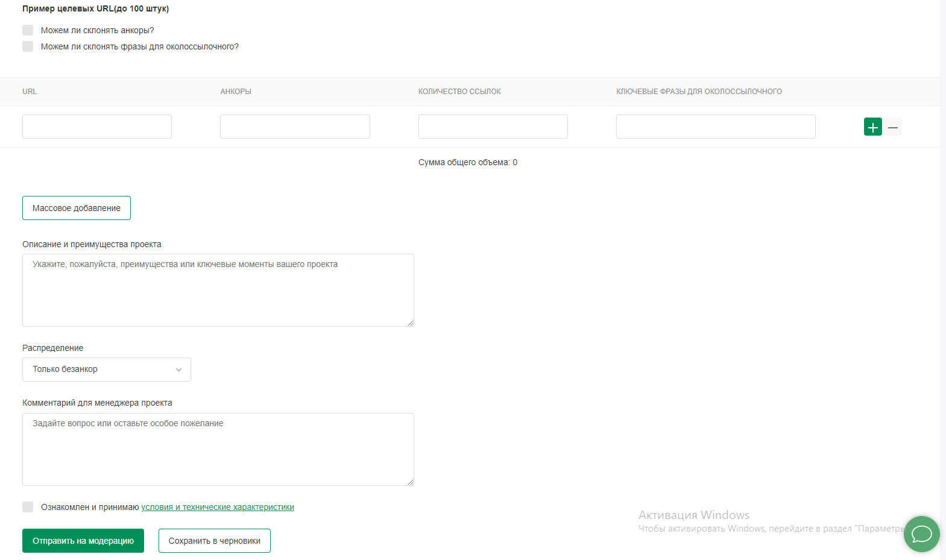Open the chat widget bubble
Viewport: 946px width, 560px height.
[921, 533]
